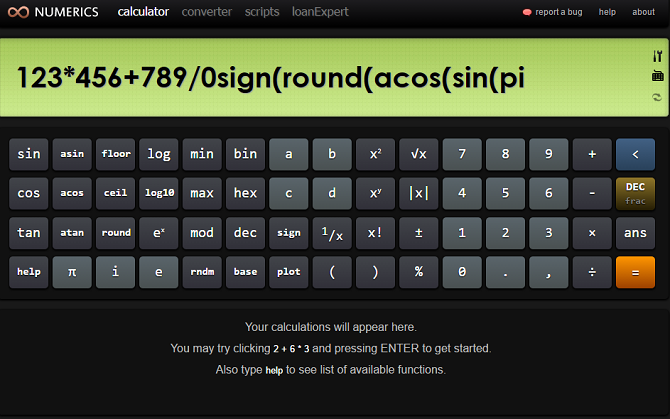The width and height of the screenshot is (670, 419).
Task: Click the digit 5 key
Action: click(x=505, y=193)
